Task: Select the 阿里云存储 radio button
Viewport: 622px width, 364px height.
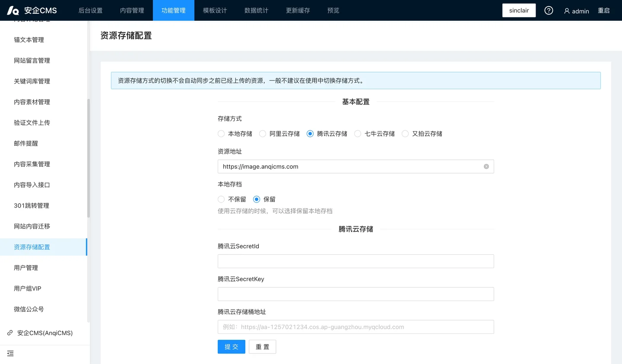Action: coord(262,133)
